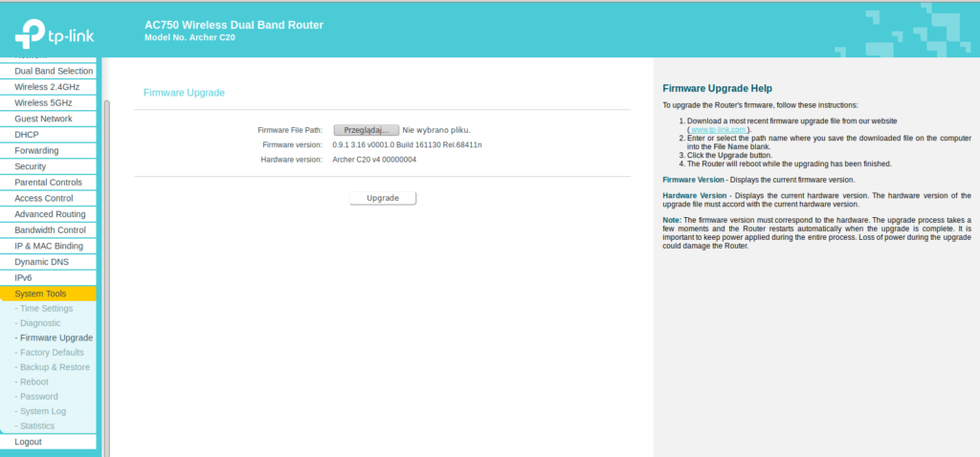Go to Wireless 2.4GHz settings

pyautogui.click(x=47, y=87)
